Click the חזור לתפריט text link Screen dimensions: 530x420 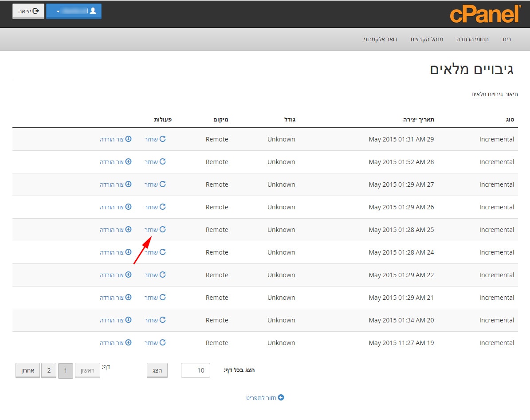(x=261, y=398)
